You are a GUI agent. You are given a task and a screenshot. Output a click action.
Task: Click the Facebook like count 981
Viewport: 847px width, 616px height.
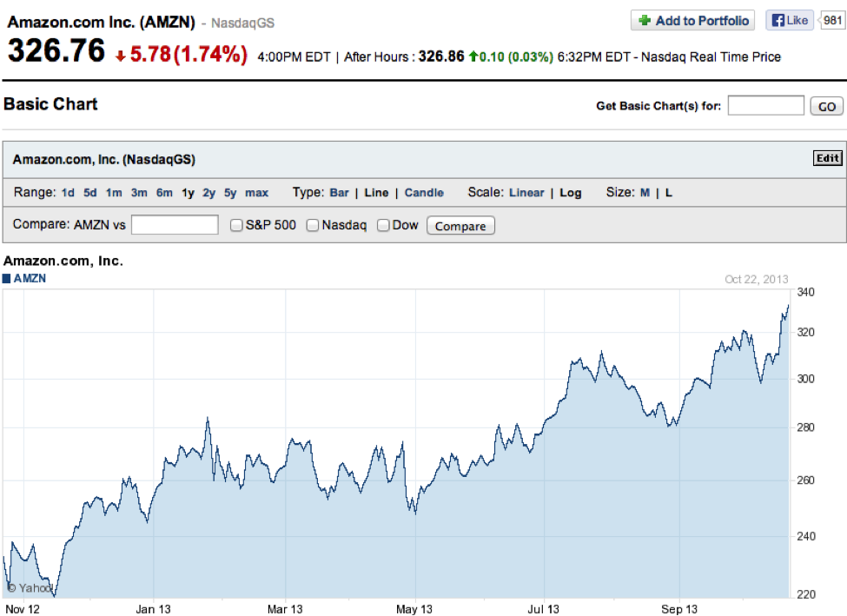pyautogui.click(x=832, y=21)
